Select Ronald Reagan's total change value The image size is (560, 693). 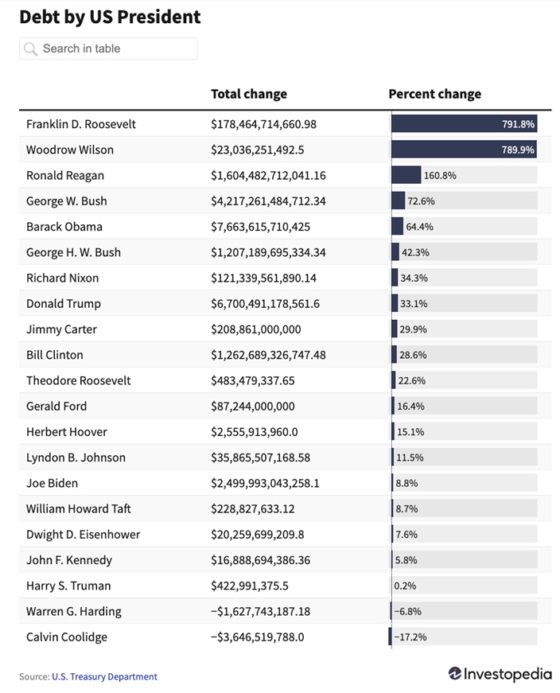coord(268,175)
